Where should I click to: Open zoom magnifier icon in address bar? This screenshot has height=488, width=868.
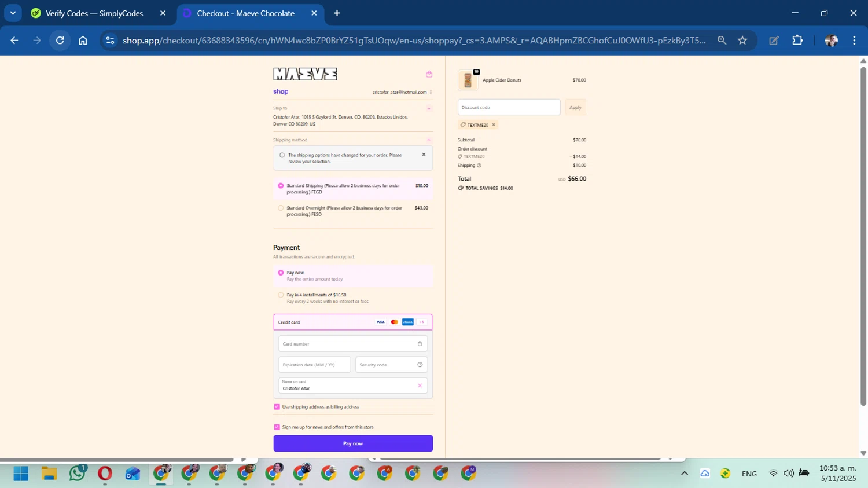tap(722, 41)
